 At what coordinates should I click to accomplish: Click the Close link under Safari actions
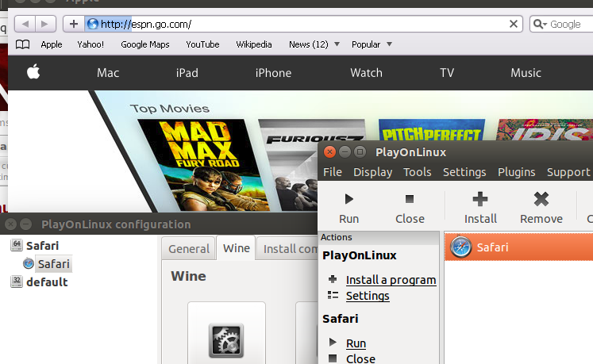360,358
